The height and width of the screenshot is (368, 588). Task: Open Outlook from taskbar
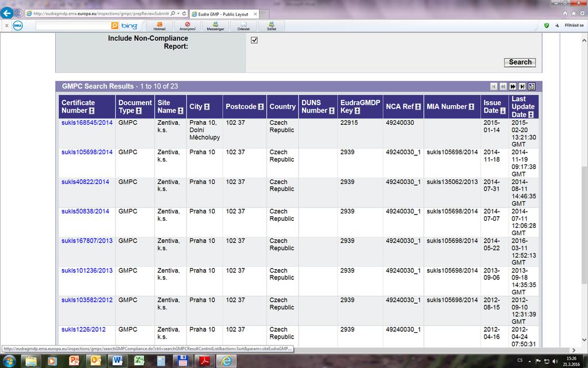click(96, 361)
